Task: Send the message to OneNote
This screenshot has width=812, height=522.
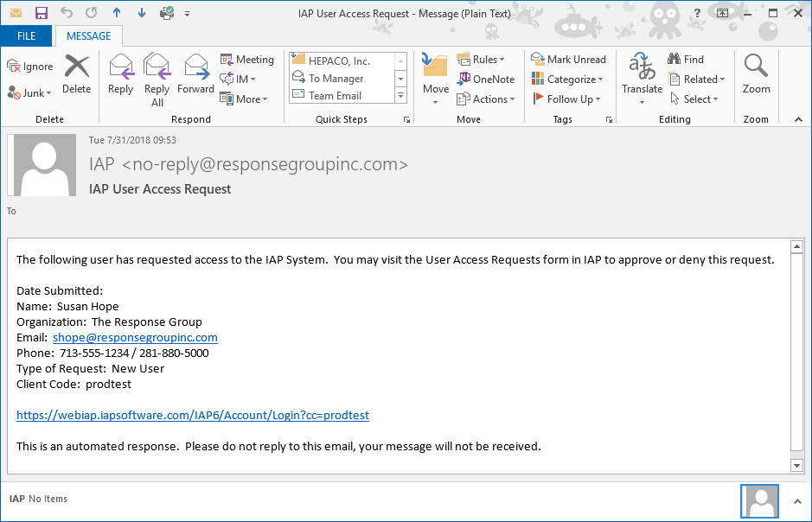Action: [485, 80]
